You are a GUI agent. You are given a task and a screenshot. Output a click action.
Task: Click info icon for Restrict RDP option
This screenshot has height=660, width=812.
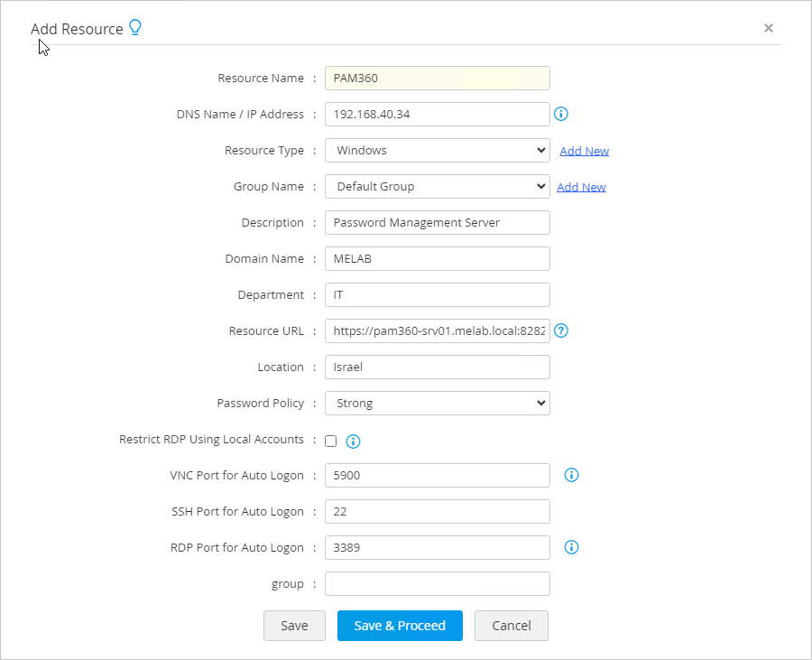(x=354, y=442)
